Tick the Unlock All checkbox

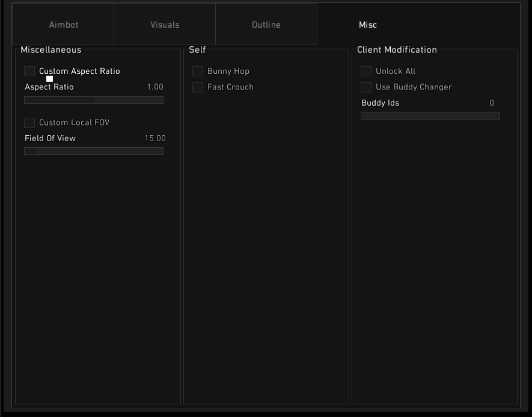[x=366, y=72]
